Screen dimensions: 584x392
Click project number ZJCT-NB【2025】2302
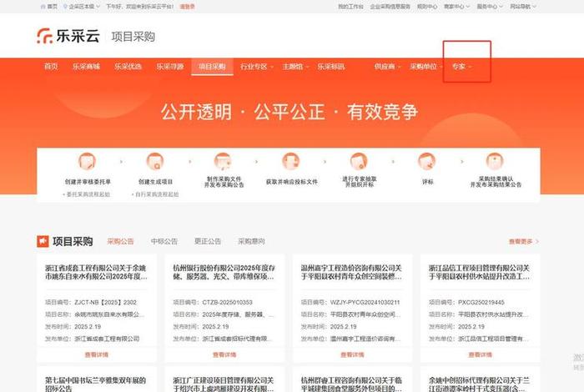105,302
